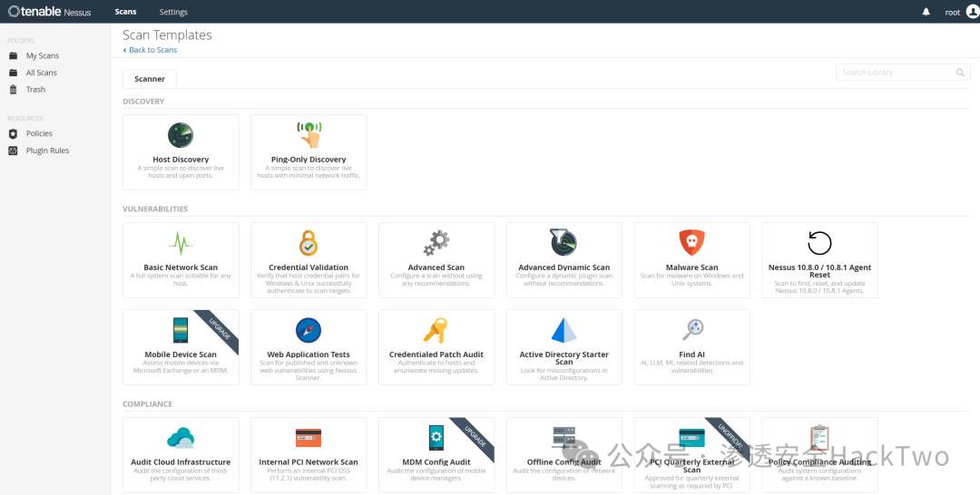This screenshot has width=980, height=495.
Task: Select the Credential Validation padlock icon
Action: [309, 243]
